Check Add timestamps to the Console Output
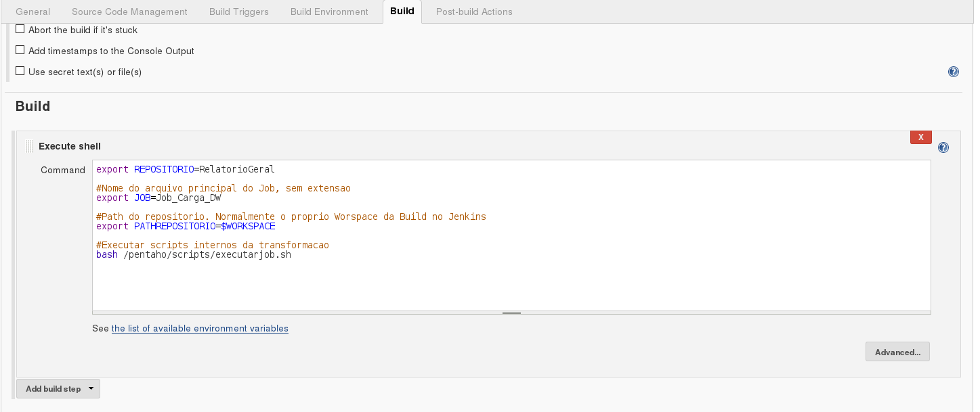 (x=20, y=51)
